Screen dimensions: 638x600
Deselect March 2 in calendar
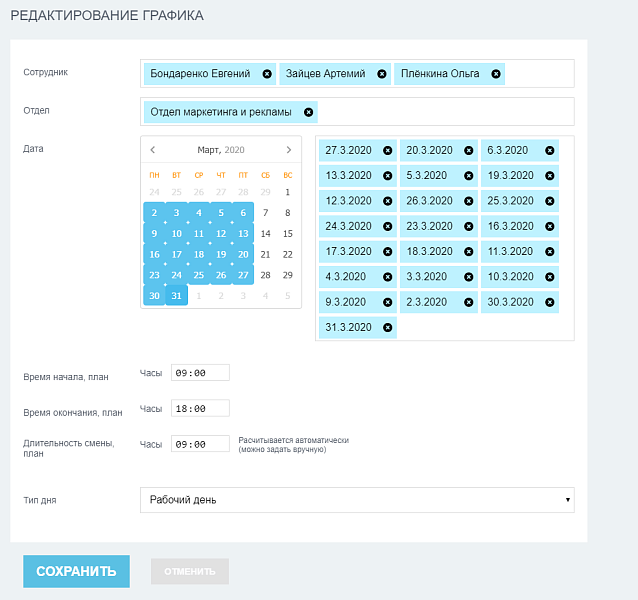(x=154, y=213)
